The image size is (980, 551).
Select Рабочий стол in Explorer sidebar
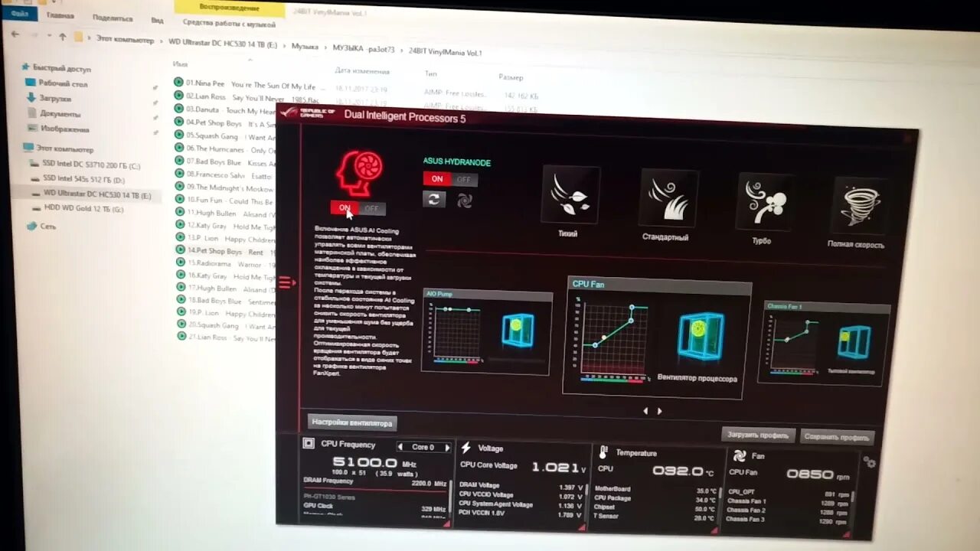pos(57,83)
